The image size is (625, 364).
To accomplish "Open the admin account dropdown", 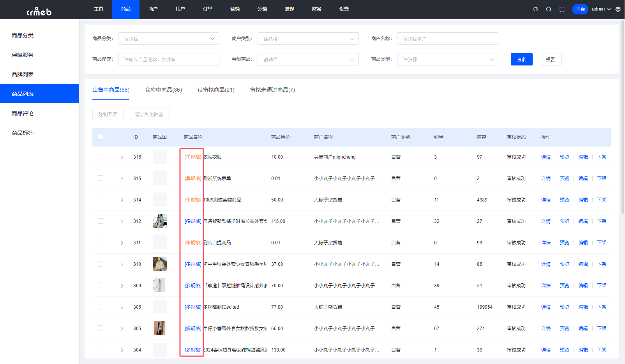I will (600, 9).
